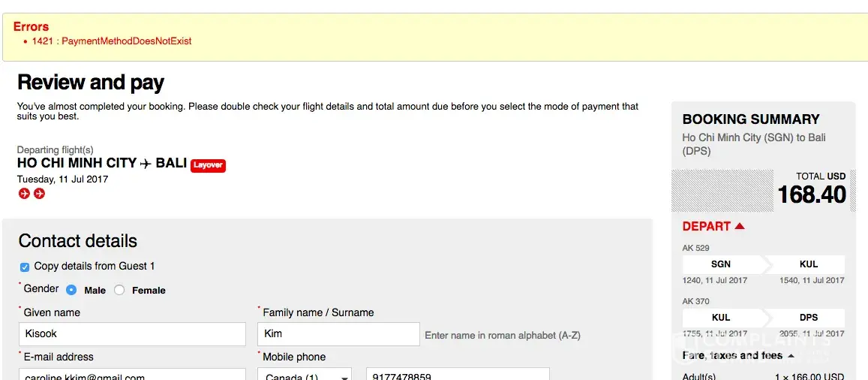This screenshot has width=868, height=380.
Task: Select the Female gender radio button
Action: (x=119, y=290)
